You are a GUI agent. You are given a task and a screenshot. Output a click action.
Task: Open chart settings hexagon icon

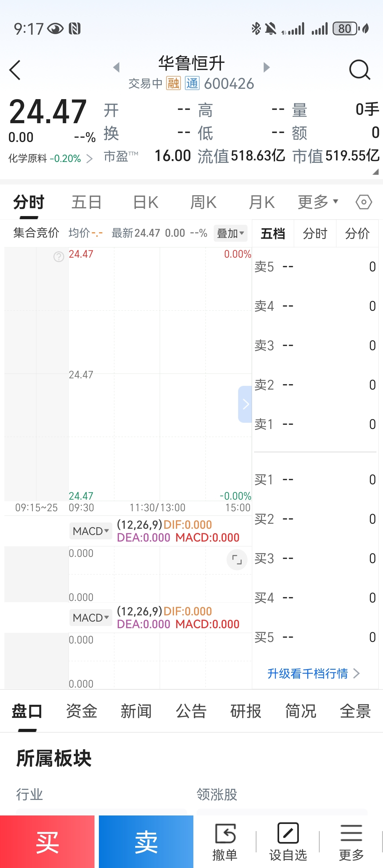click(x=364, y=202)
